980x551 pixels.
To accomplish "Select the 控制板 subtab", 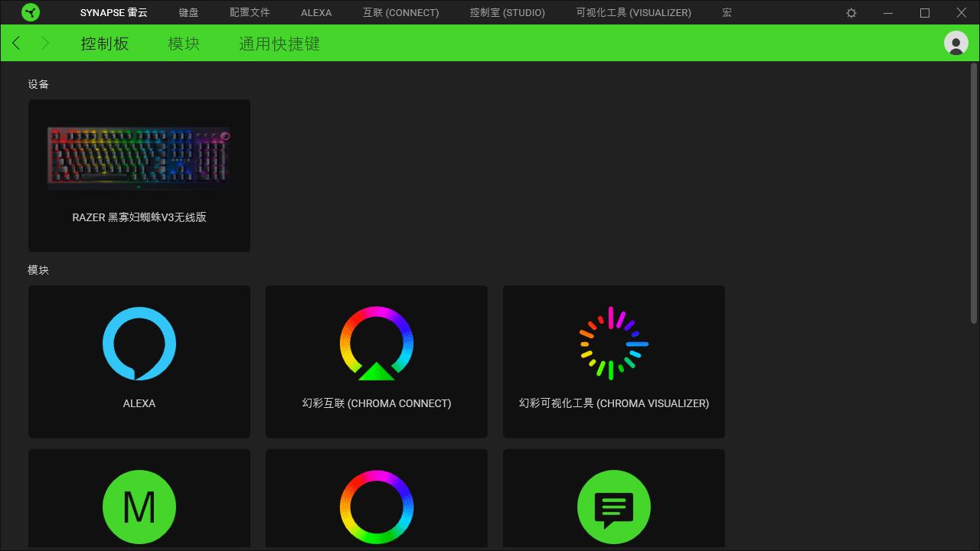I will [x=105, y=44].
